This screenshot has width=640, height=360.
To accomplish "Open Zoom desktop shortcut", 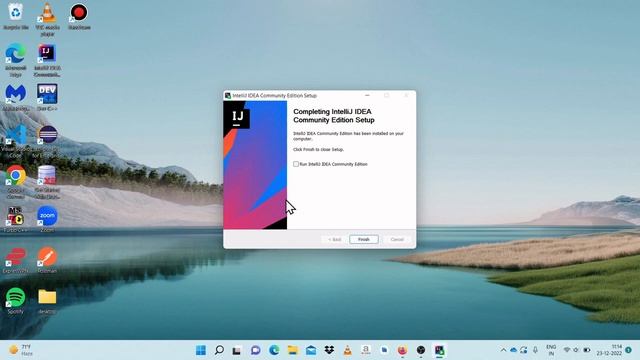I will point(47,220).
